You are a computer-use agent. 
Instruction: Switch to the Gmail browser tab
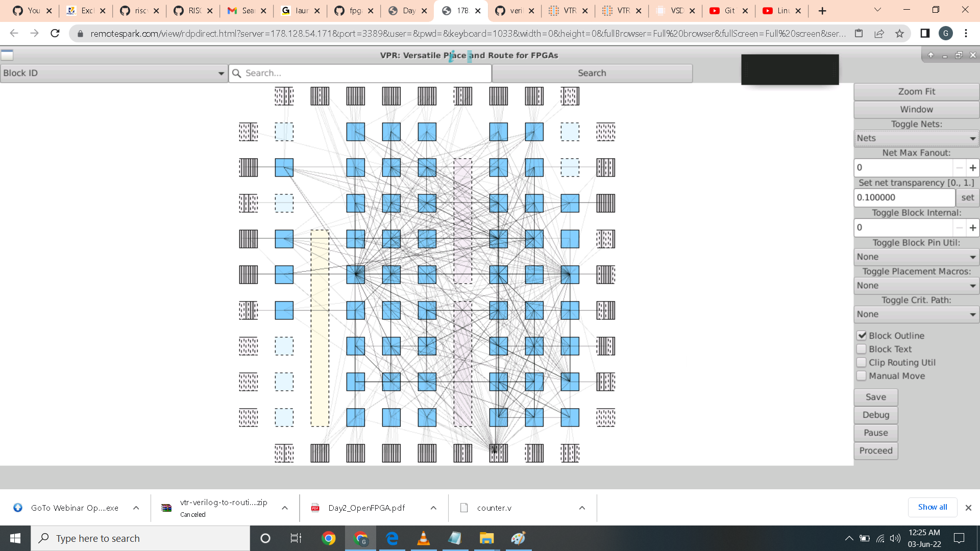242,11
